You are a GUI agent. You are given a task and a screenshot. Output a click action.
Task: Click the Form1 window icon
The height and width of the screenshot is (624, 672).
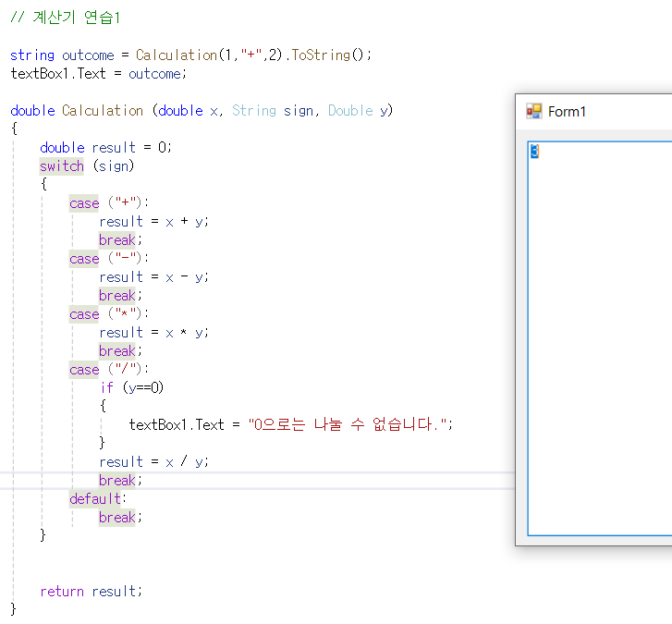534,112
